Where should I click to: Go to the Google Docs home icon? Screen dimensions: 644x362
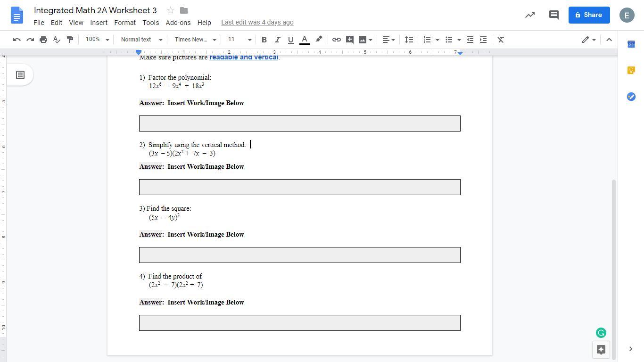pos(17,15)
